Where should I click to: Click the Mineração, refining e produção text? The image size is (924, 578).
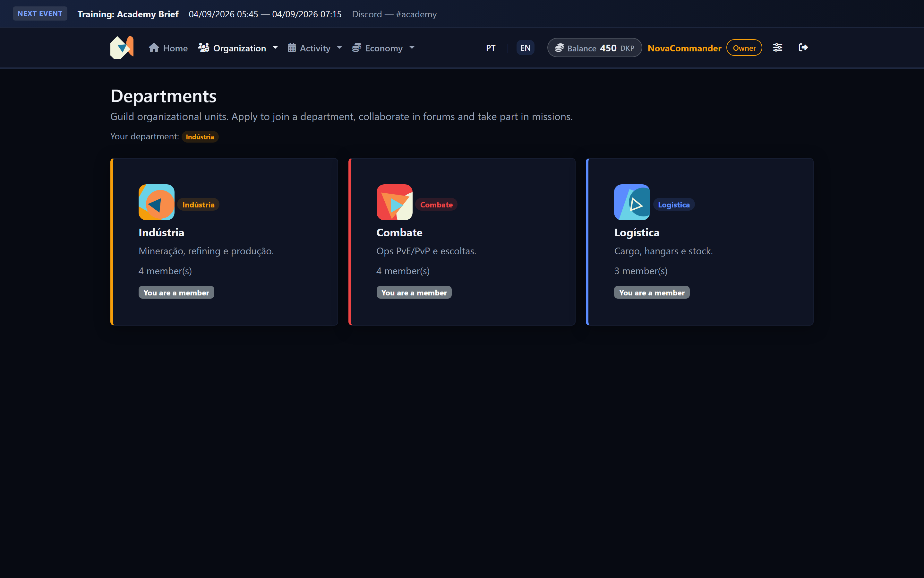(x=206, y=251)
